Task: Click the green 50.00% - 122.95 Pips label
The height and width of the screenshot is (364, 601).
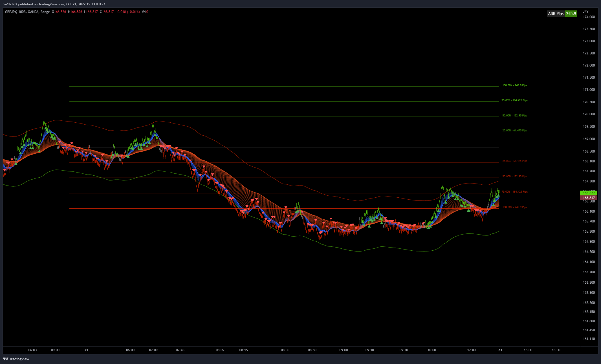Action: point(515,116)
